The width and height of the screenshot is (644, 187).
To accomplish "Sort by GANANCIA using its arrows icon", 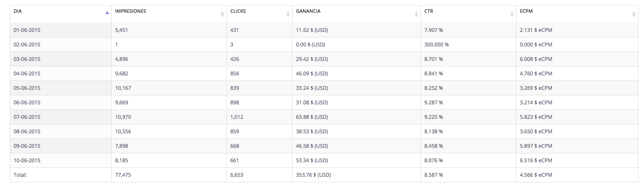I will (416, 14).
